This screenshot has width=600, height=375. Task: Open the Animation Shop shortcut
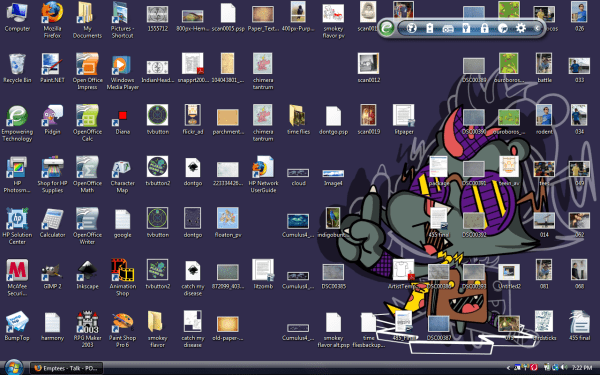pyautogui.click(x=122, y=278)
